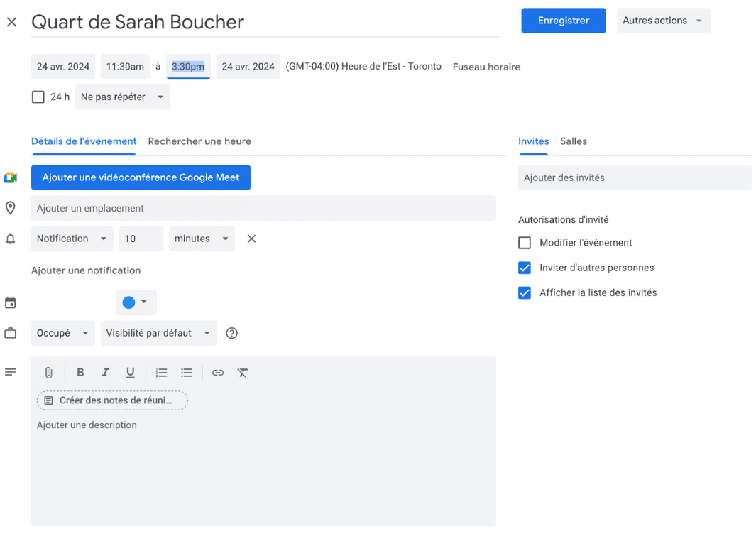Screen dimensions: 756x536
Task: Remove the 10 minutes notification
Action: 251,239
